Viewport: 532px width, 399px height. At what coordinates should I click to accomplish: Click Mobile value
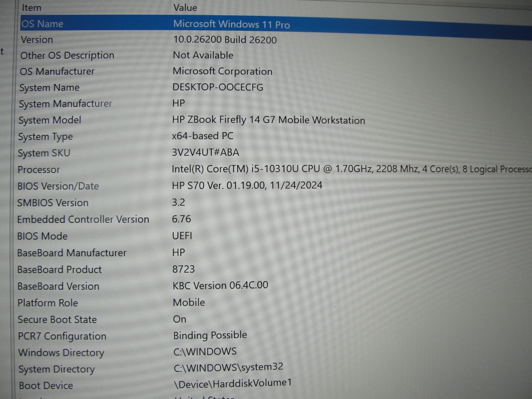click(189, 302)
